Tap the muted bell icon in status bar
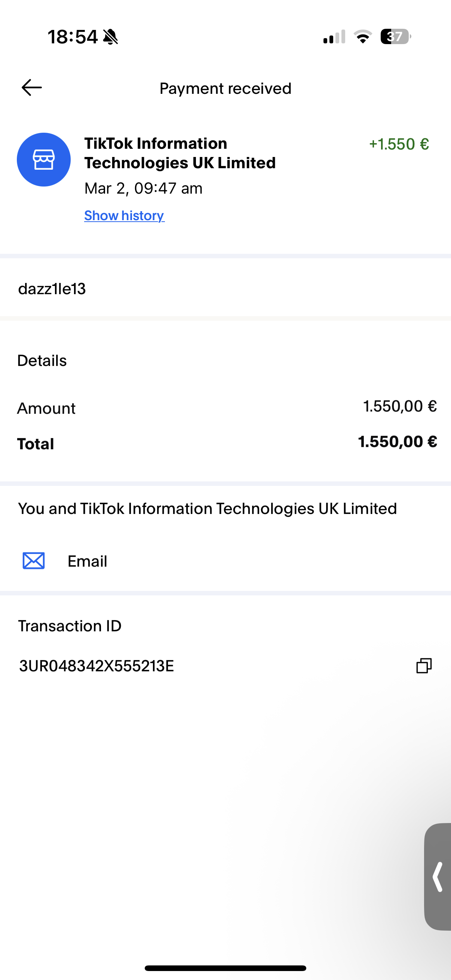The height and width of the screenshot is (980, 451). tap(111, 37)
